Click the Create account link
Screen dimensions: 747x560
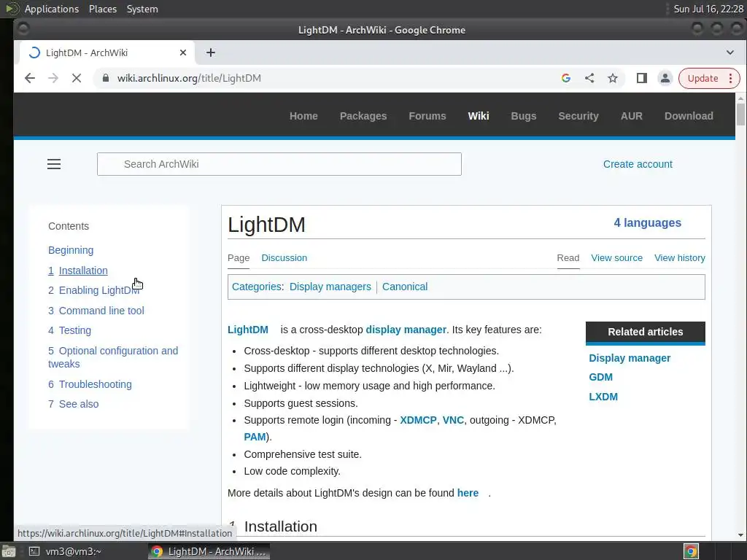(x=638, y=164)
